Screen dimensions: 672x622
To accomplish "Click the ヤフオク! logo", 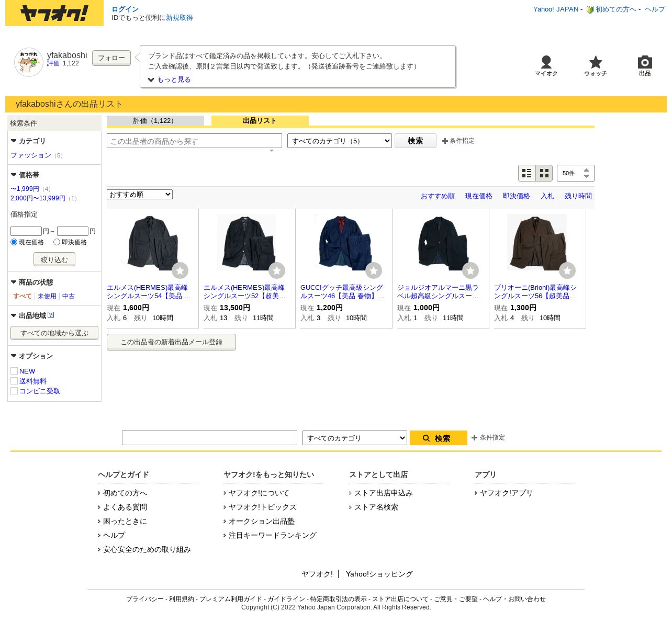I will tap(54, 13).
